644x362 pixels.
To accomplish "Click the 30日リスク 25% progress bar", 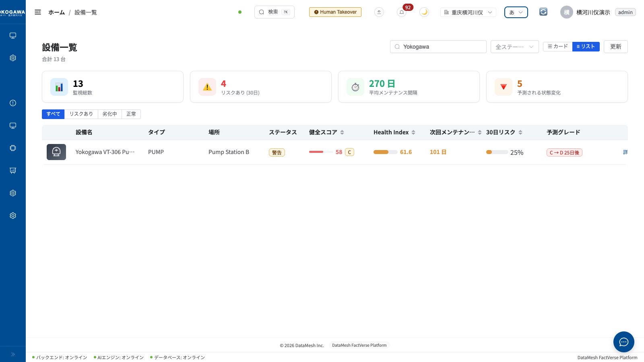I will coord(497,152).
